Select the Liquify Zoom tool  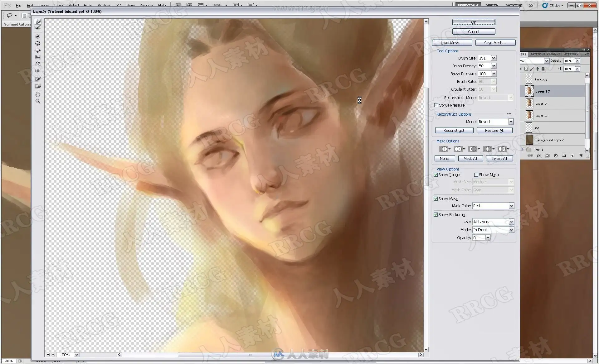coord(38,101)
